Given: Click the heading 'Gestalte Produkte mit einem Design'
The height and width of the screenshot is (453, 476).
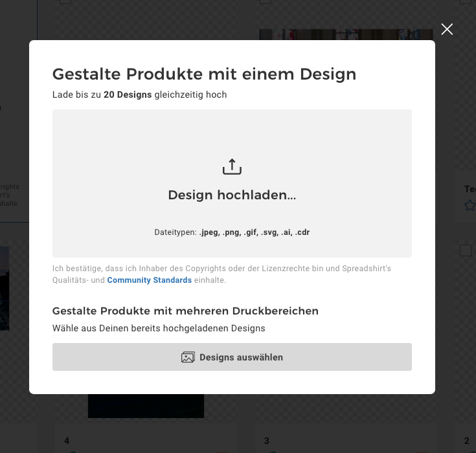Looking at the screenshot, I should [204, 74].
